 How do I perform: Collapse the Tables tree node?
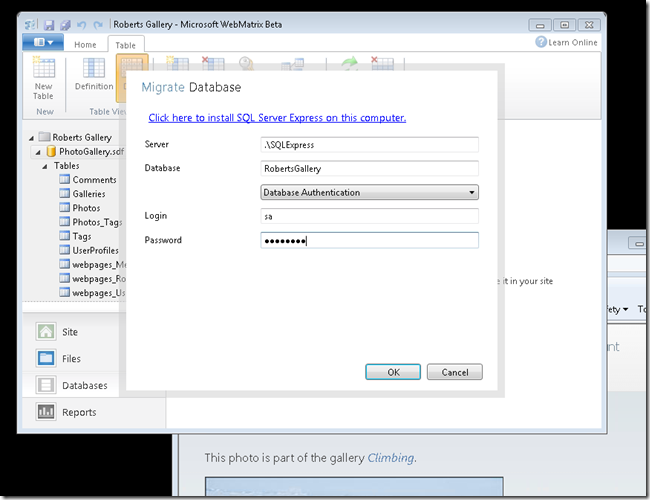tap(45, 167)
